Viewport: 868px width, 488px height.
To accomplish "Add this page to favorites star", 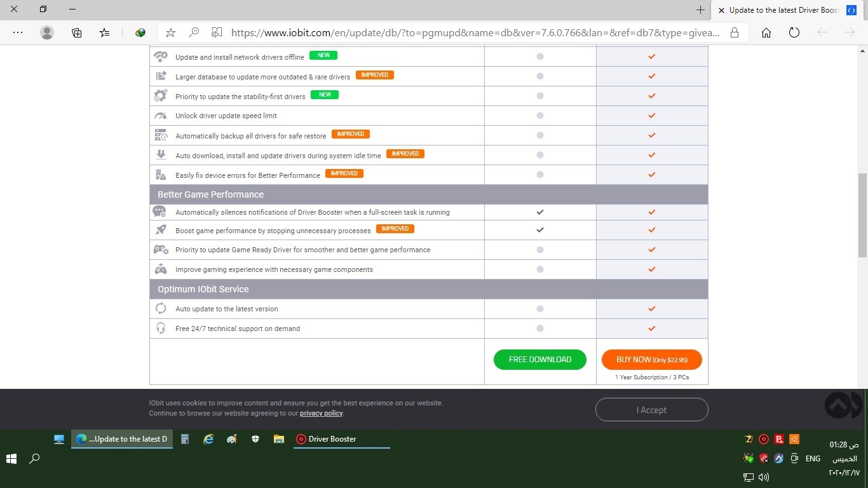I will pos(170,32).
